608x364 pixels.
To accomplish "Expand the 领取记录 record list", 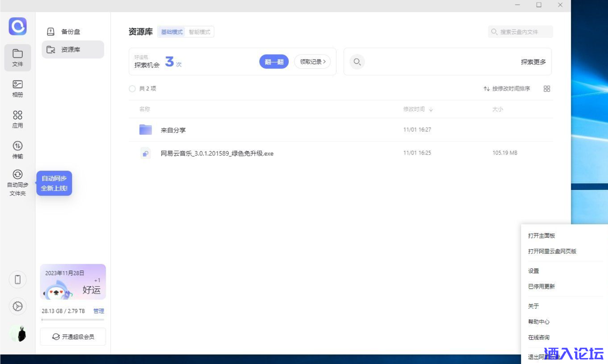I will [x=312, y=62].
